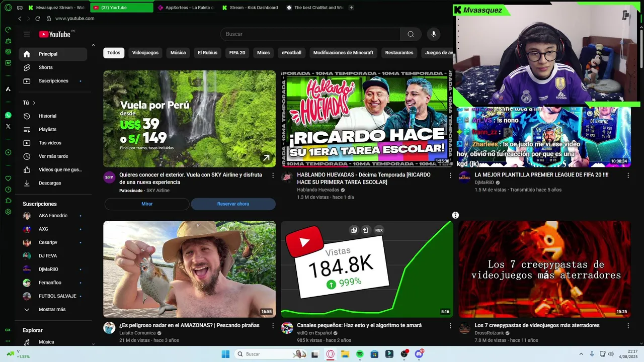Select the eFootball filter chip
The image size is (644, 362).
[x=291, y=53]
